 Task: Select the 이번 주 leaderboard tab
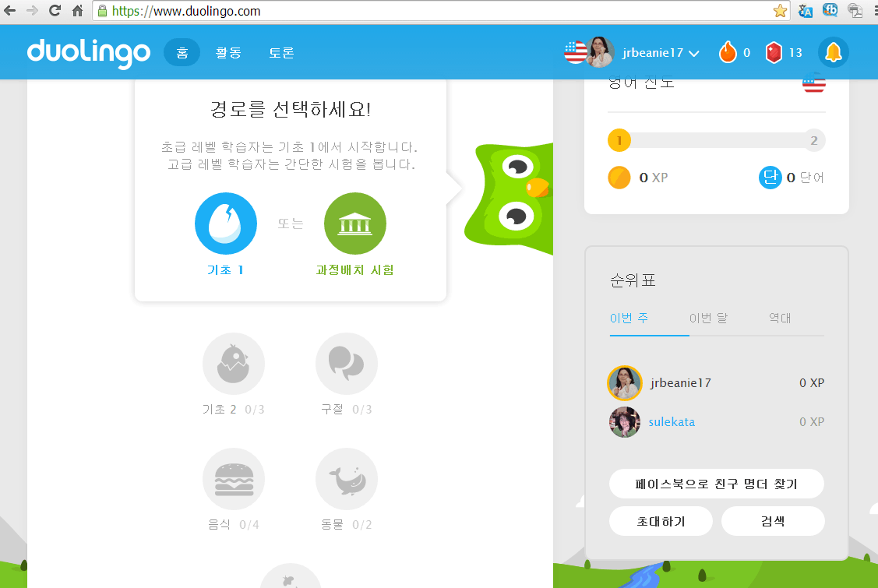[629, 318]
